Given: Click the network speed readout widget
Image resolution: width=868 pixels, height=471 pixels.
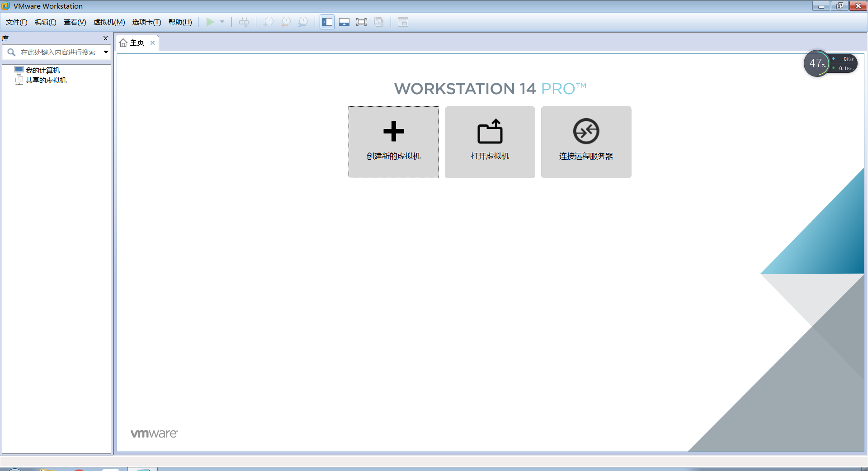Looking at the screenshot, I should click(844, 64).
